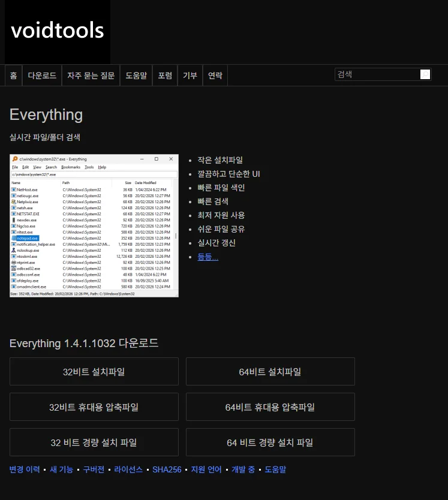The height and width of the screenshot is (500, 448).
Task: Download the 64비트 설치파일
Action: click(x=270, y=372)
